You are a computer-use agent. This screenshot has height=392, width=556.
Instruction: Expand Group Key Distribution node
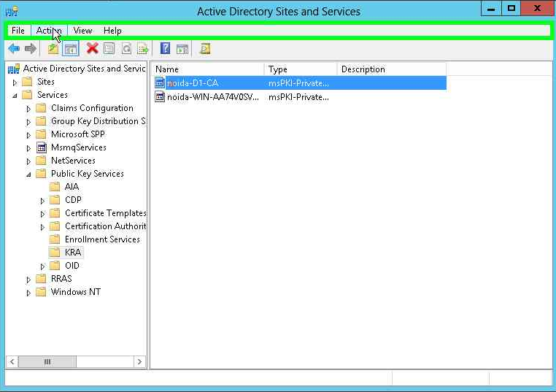coord(28,122)
